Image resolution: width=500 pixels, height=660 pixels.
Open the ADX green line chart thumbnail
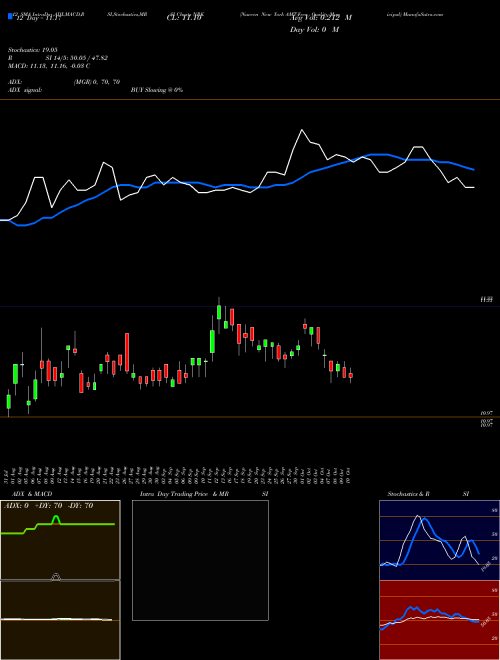(60, 540)
